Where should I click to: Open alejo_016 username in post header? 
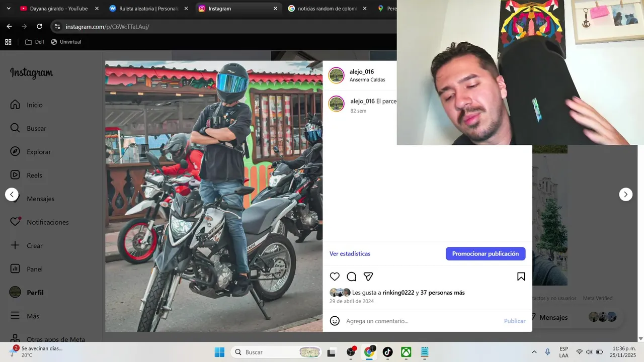pyautogui.click(x=362, y=71)
